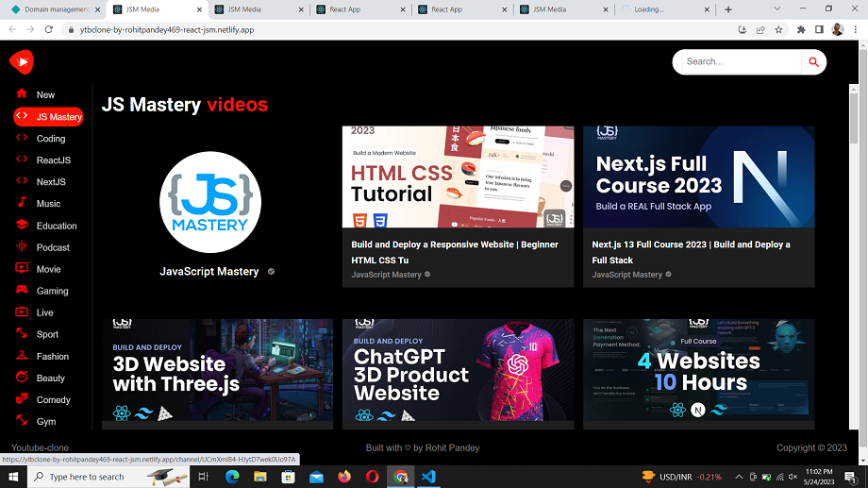Select the Music category icon in sidebar
The height and width of the screenshot is (488, 868).
pos(22,203)
